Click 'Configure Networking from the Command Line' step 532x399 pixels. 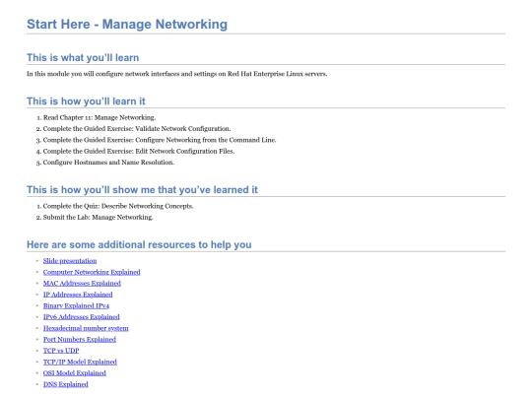(160, 140)
